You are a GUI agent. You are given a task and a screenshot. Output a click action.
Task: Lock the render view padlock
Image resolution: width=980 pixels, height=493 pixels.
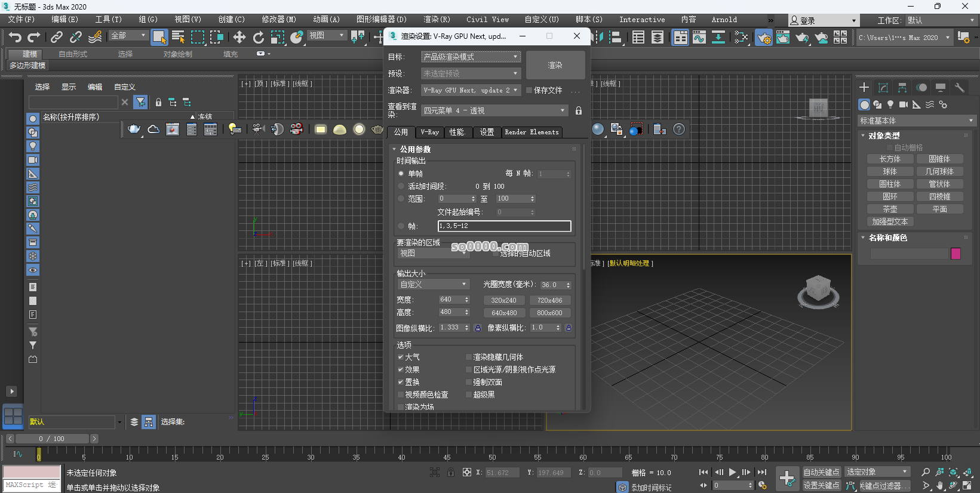(578, 111)
